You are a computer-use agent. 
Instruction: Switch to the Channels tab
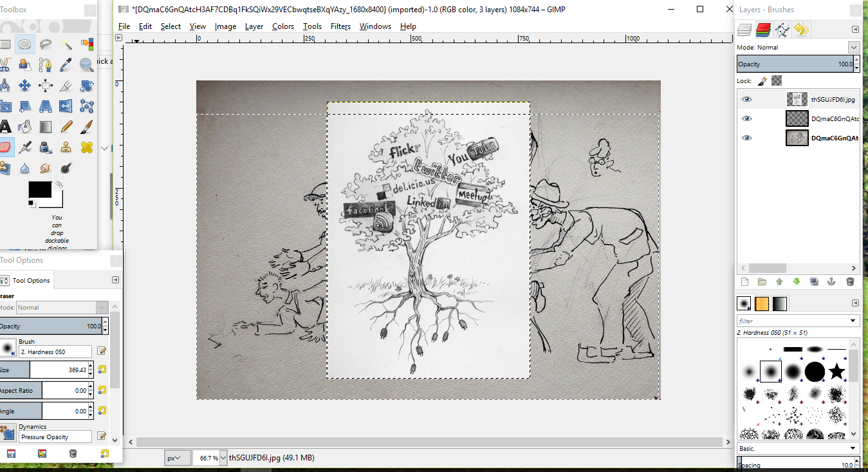764,29
